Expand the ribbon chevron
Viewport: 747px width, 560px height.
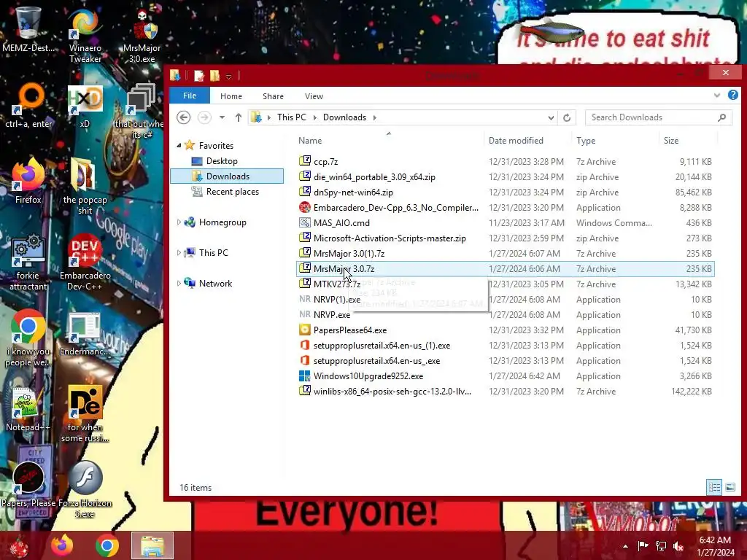717,96
